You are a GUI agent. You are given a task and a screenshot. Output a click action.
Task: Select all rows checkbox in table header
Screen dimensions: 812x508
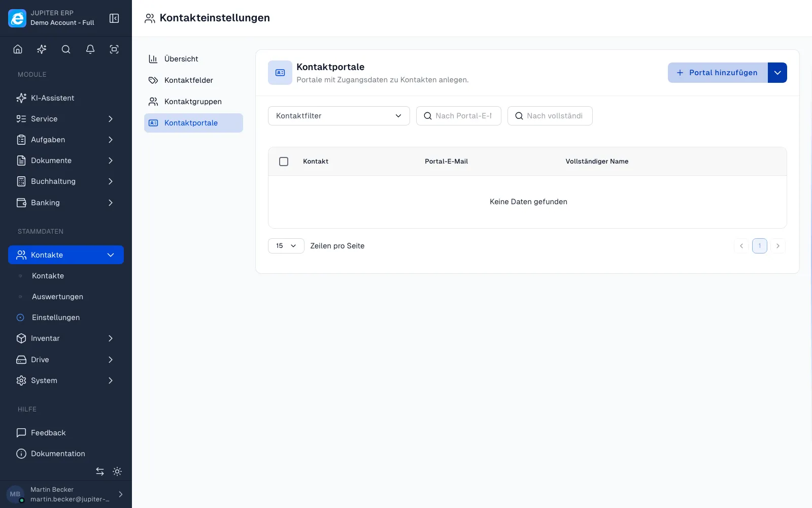pos(284,162)
